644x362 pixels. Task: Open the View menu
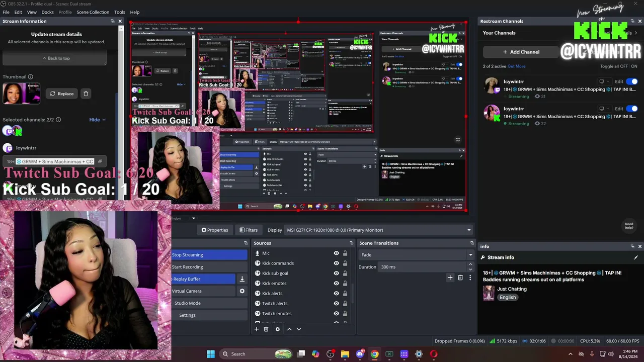click(32, 12)
